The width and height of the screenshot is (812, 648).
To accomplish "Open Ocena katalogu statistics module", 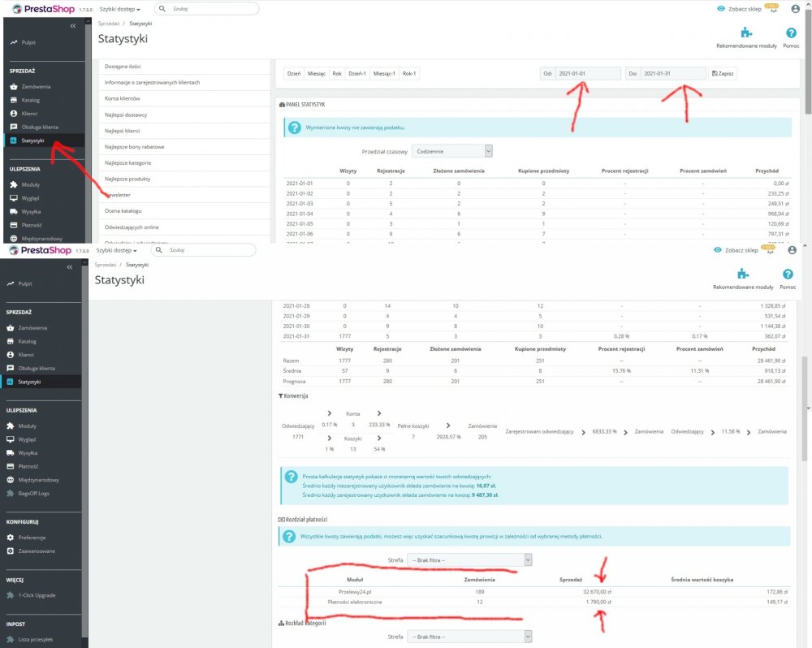I will click(184, 211).
